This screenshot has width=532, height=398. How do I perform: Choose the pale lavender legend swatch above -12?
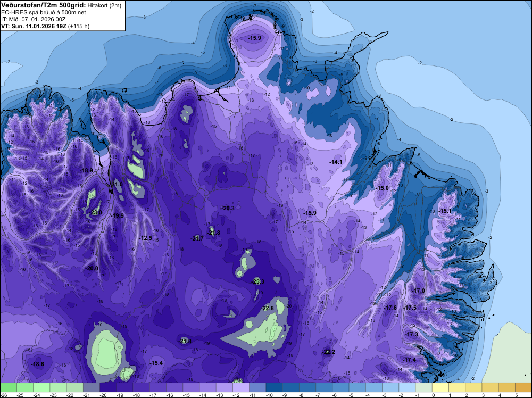tap(241, 387)
